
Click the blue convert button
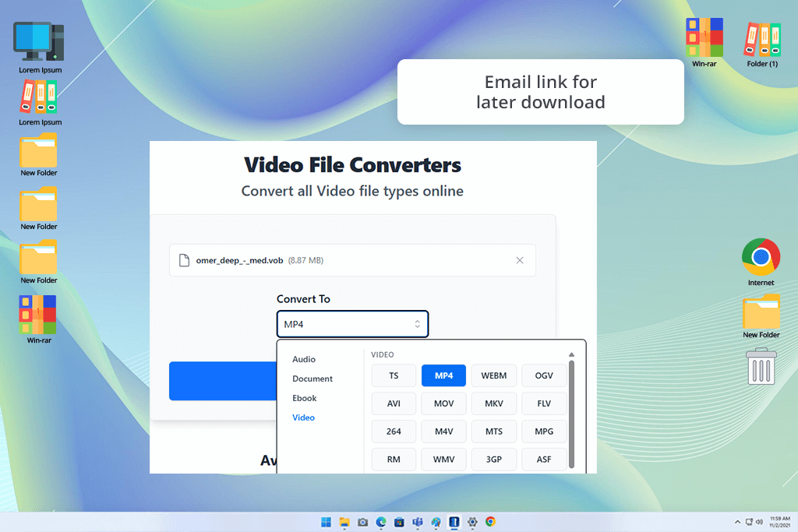(223, 381)
